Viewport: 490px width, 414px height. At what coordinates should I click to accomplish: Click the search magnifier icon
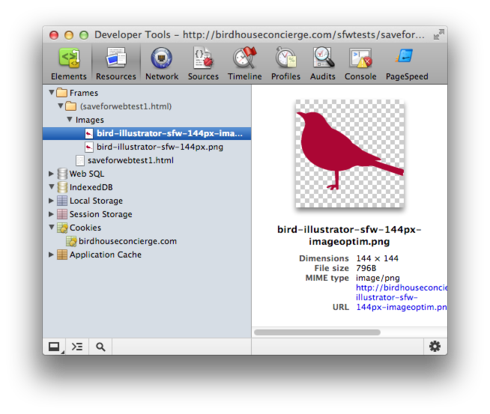click(x=100, y=347)
